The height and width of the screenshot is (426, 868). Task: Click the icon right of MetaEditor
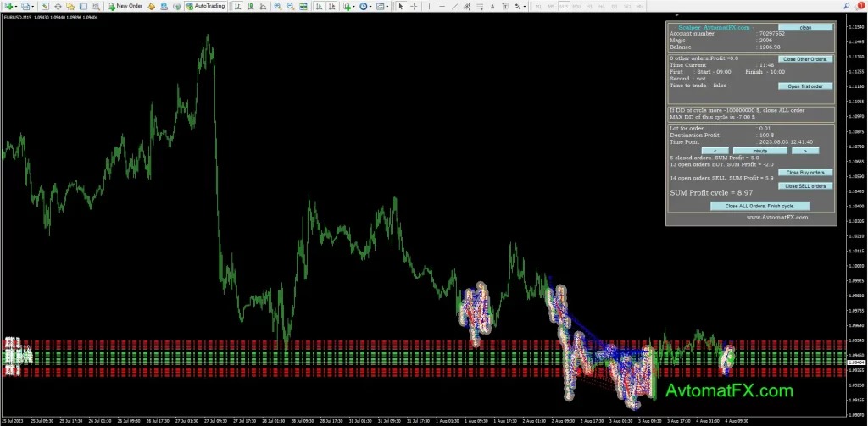(164, 6)
